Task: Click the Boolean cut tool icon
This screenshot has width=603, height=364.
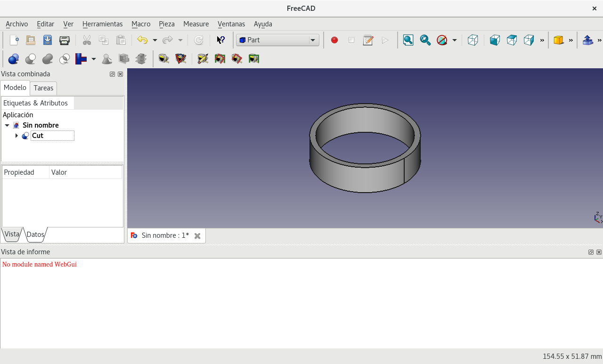Action: click(x=31, y=59)
